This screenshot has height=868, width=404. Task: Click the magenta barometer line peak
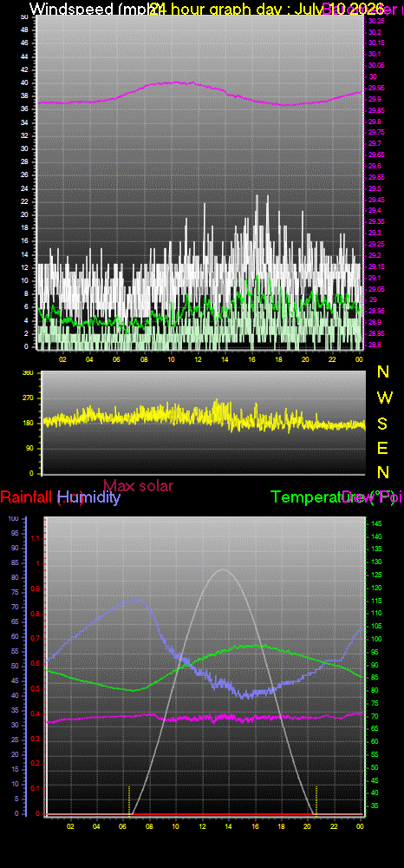pos(176,82)
